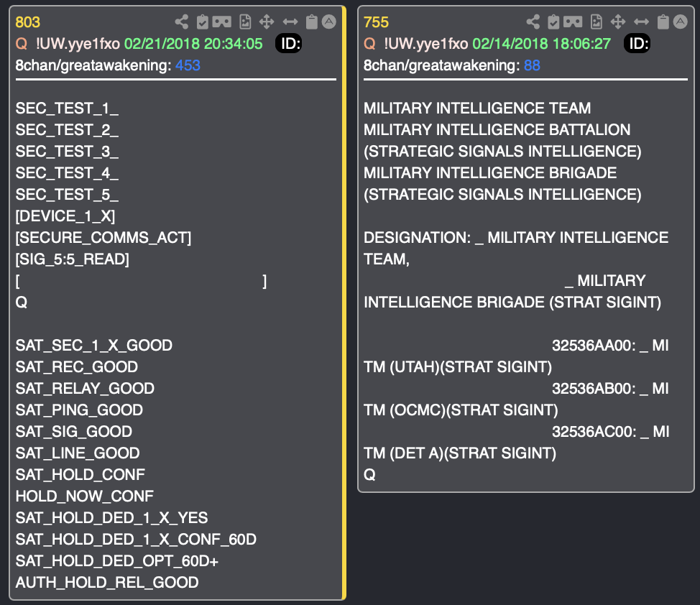Click the image file icon on post 755
This screenshot has height=605, width=700.
click(x=597, y=22)
